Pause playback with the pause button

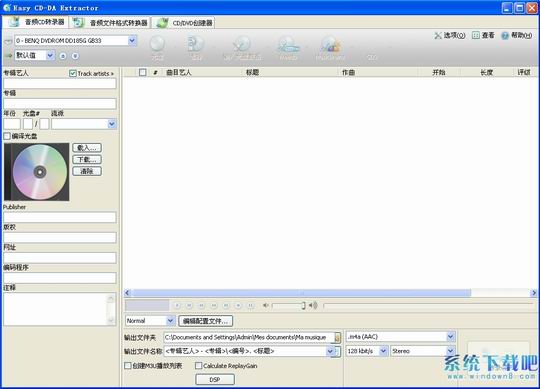click(250, 305)
